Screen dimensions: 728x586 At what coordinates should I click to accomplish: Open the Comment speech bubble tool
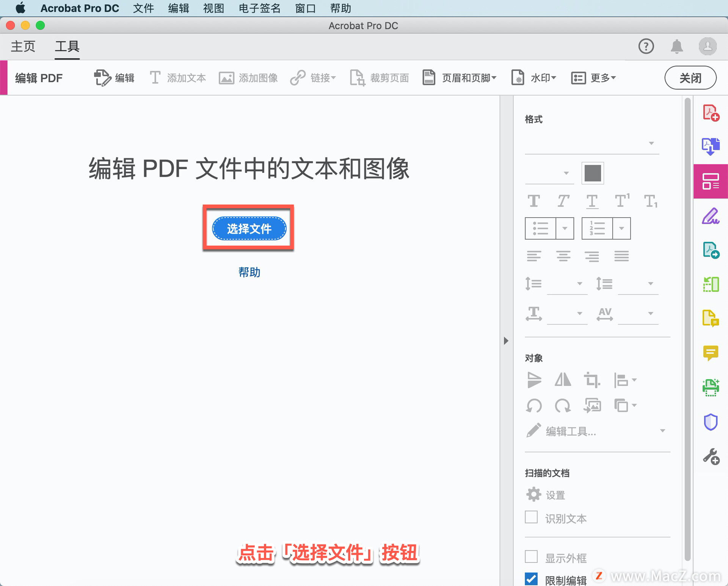710,353
